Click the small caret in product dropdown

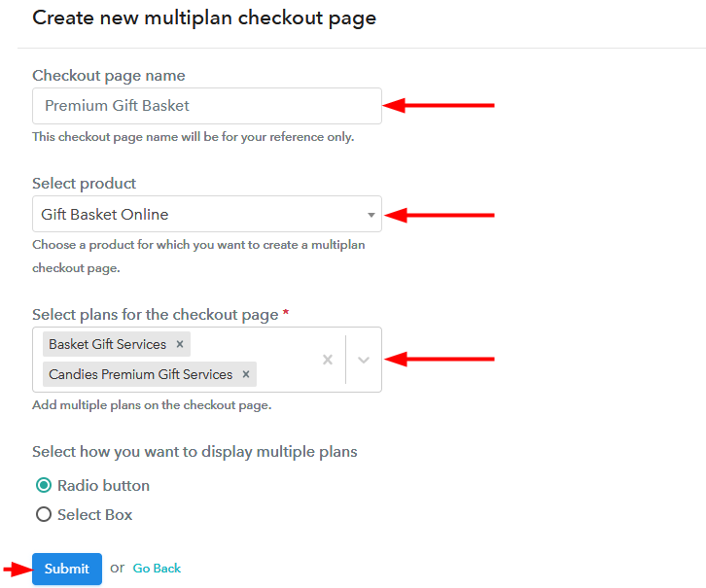click(x=371, y=215)
